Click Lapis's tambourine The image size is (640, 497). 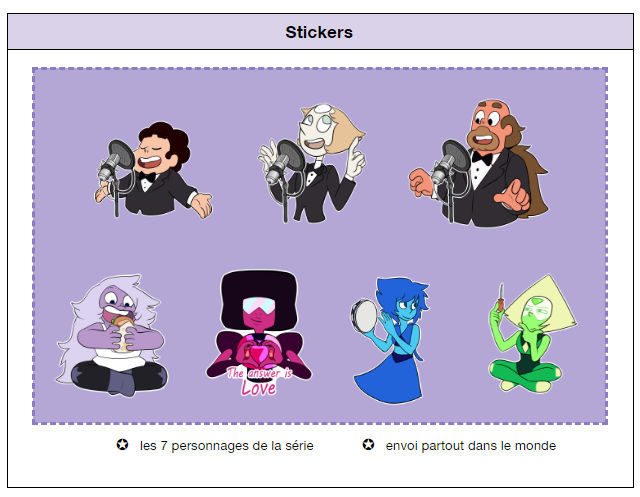click(364, 316)
